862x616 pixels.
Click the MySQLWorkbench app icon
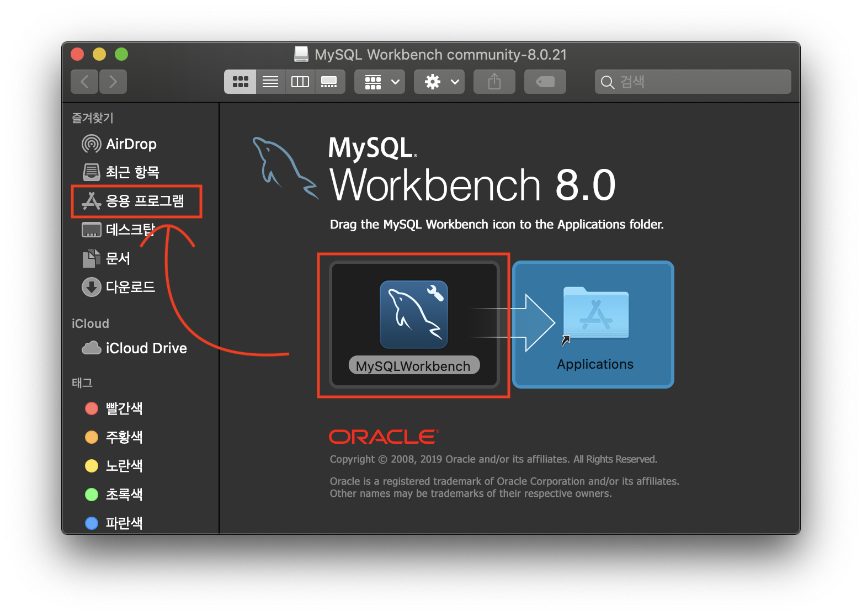[x=414, y=315]
